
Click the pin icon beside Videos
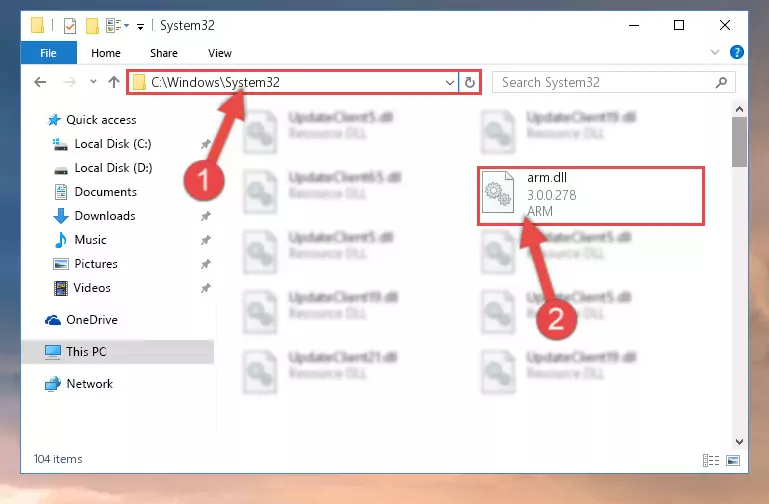205,288
